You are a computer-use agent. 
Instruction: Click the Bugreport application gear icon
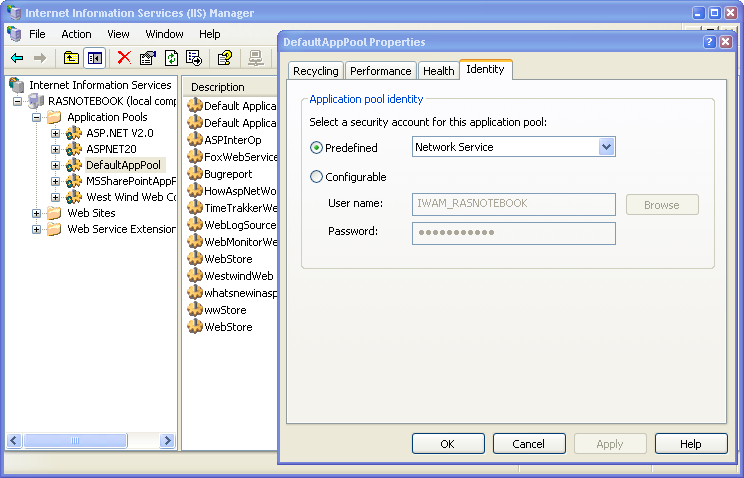[195, 174]
